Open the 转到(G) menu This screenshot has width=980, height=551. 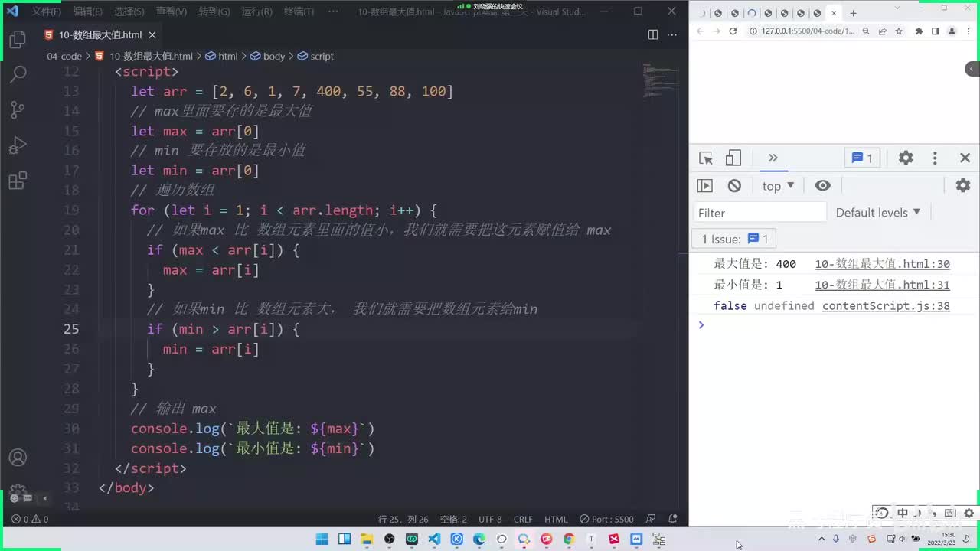[214, 11]
